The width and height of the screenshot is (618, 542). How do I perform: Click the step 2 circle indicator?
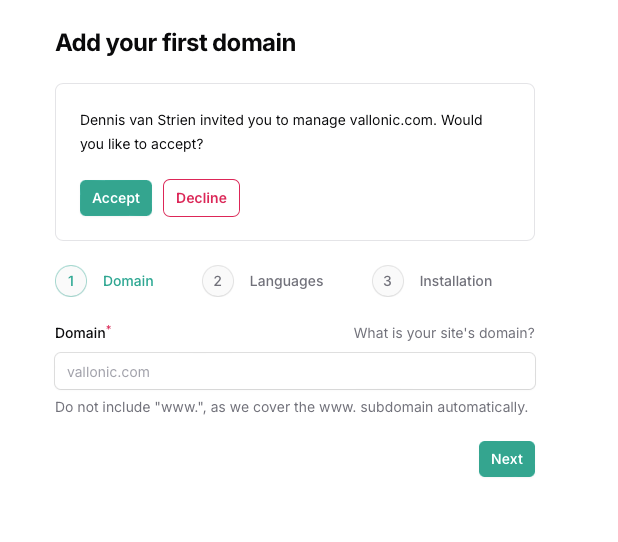[x=218, y=281]
